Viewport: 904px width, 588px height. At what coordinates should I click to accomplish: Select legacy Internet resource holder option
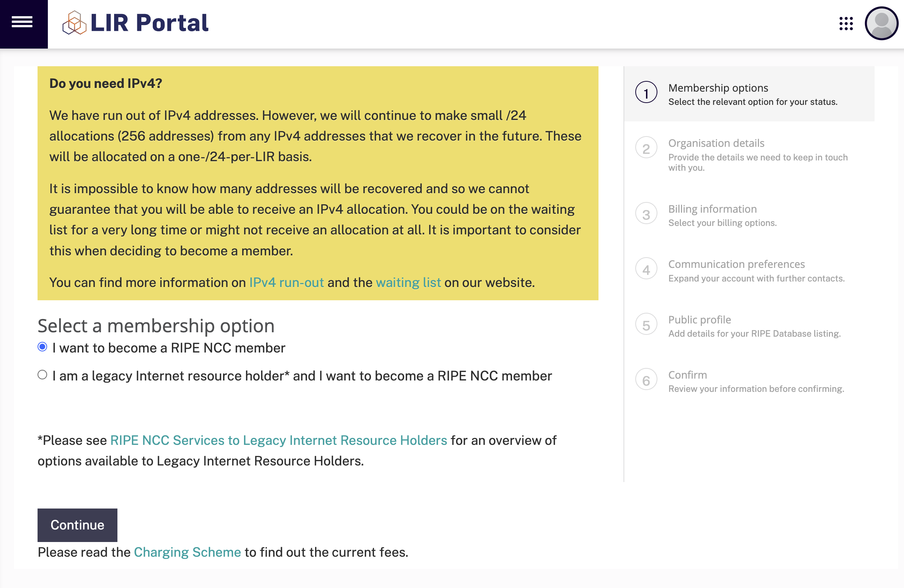click(x=42, y=375)
